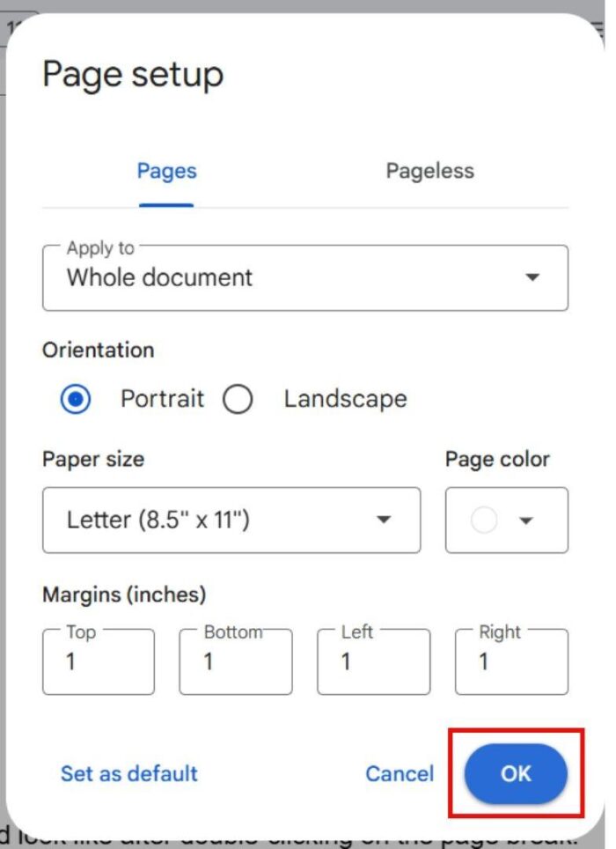Cancel the Page setup dialog

pos(400,773)
